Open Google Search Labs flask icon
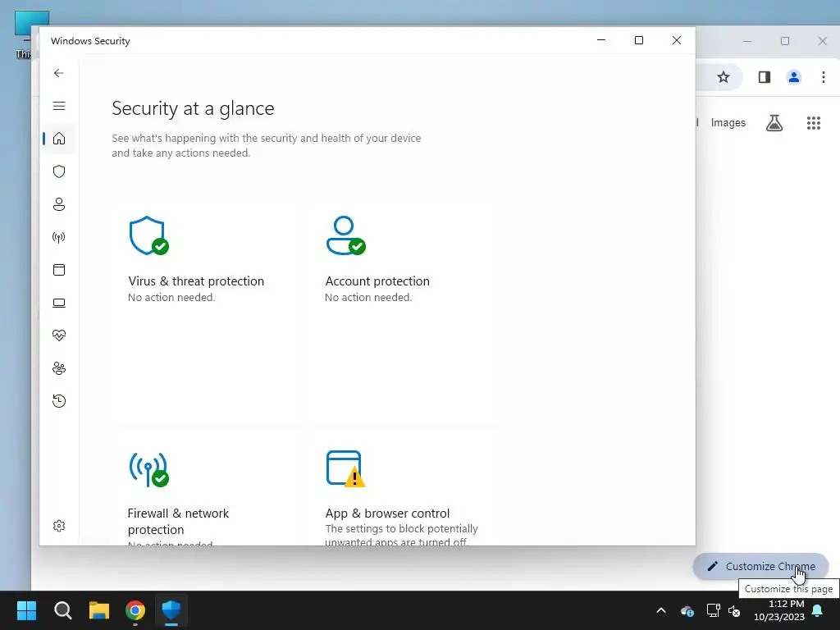This screenshot has height=630, width=840. point(774,123)
